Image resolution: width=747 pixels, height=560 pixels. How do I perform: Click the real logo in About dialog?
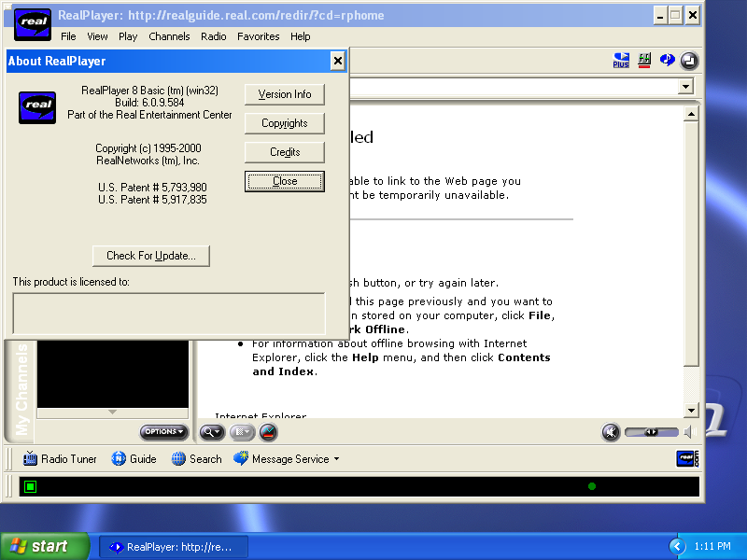[37, 107]
